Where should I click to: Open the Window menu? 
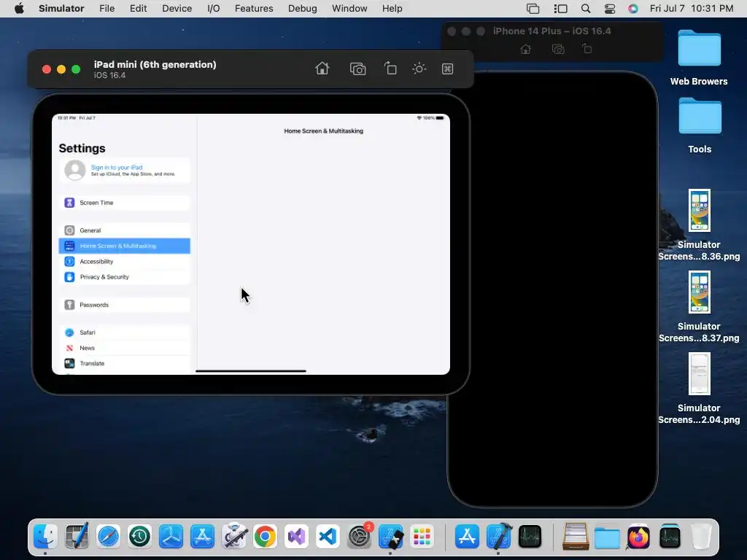point(349,9)
